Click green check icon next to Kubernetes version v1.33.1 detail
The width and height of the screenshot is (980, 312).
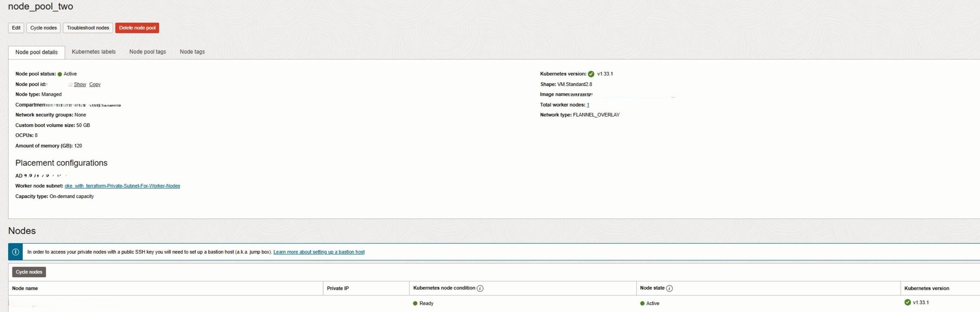591,74
